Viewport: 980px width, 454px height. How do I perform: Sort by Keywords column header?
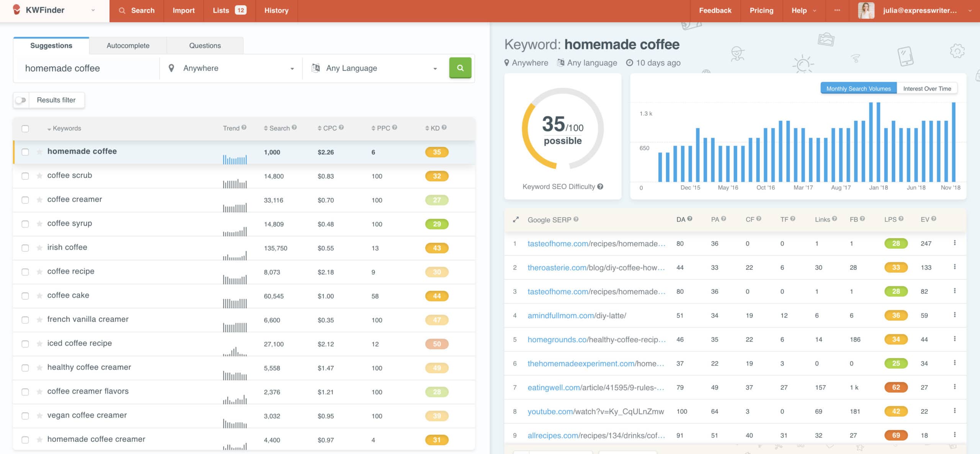[x=64, y=128]
